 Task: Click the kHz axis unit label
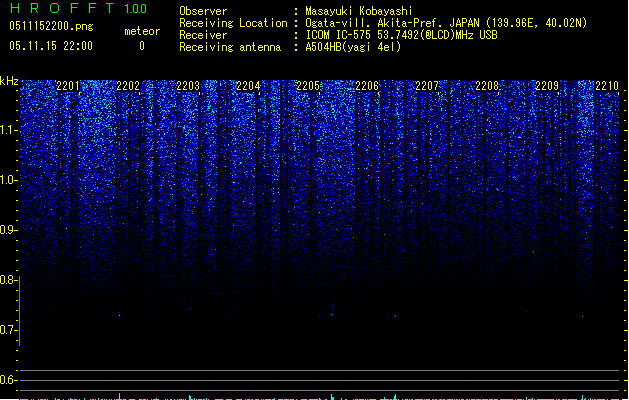pos(9,81)
